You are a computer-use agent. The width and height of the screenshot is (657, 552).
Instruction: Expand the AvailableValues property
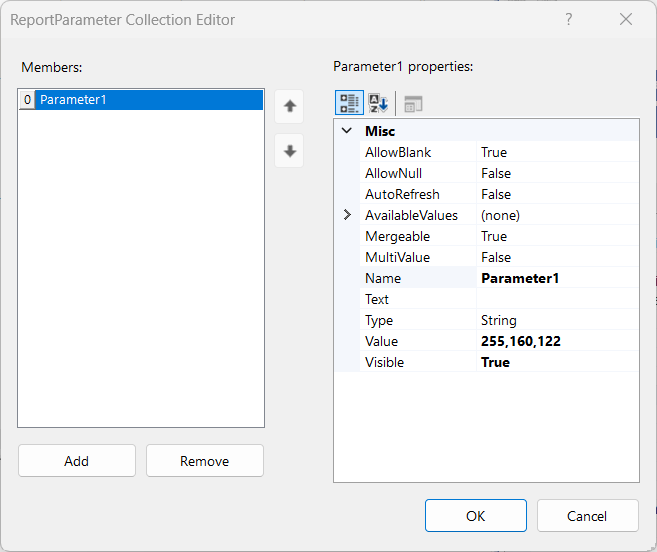point(347,215)
